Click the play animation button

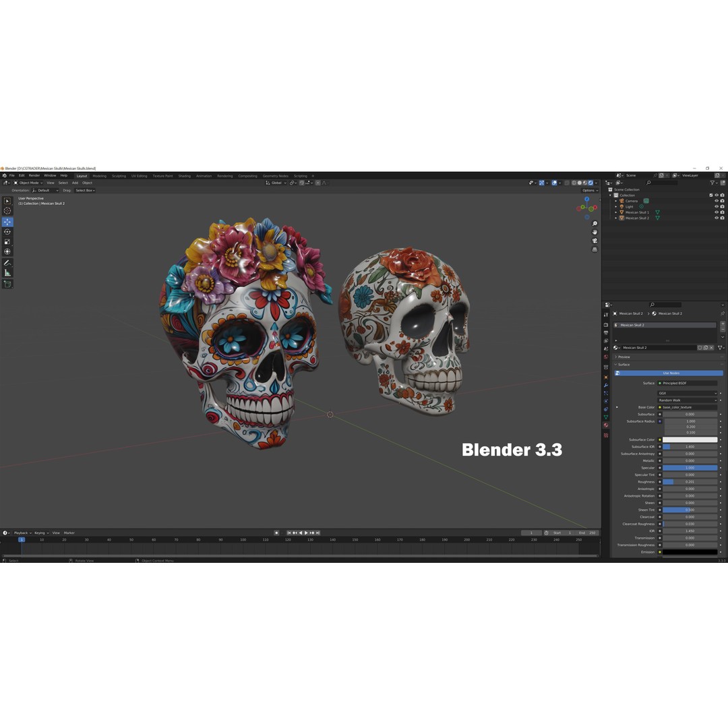(x=306, y=533)
